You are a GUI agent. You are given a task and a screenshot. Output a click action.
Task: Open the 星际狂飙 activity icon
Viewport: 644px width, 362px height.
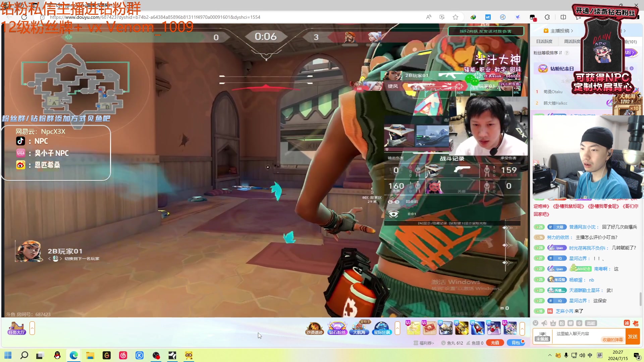click(382, 328)
